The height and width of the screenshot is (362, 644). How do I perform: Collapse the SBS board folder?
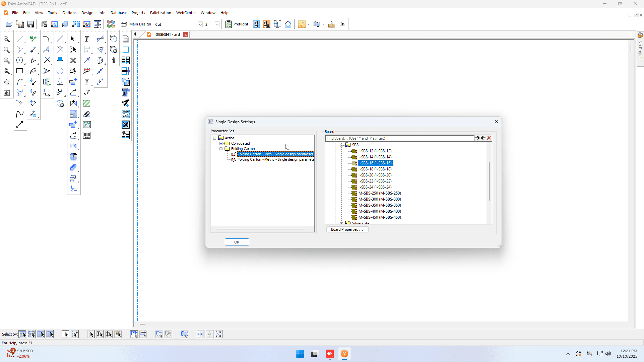341,145
